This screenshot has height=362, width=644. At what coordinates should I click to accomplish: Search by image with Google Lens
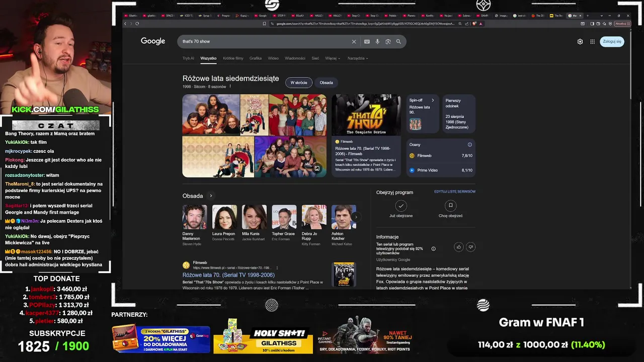point(388,42)
